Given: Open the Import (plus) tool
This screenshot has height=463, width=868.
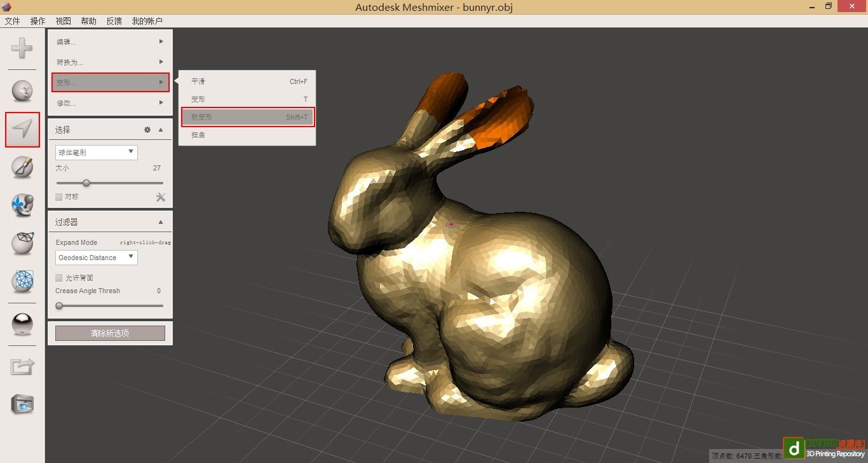Looking at the screenshot, I should pos(22,48).
